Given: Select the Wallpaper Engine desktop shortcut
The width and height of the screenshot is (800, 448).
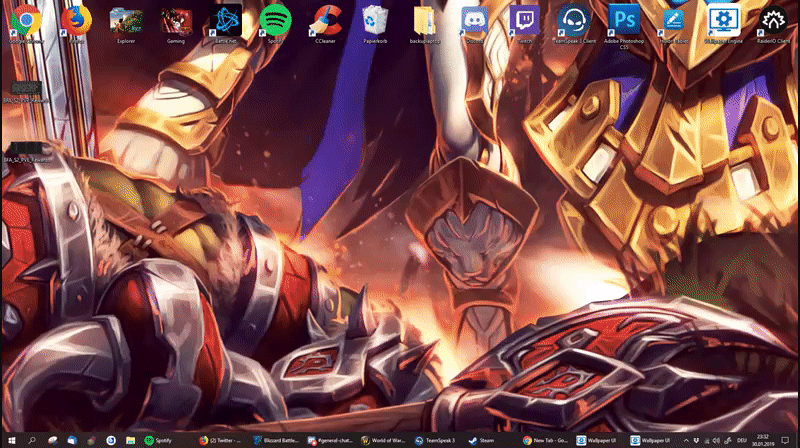Looking at the screenshot, I should pos(723,23).
